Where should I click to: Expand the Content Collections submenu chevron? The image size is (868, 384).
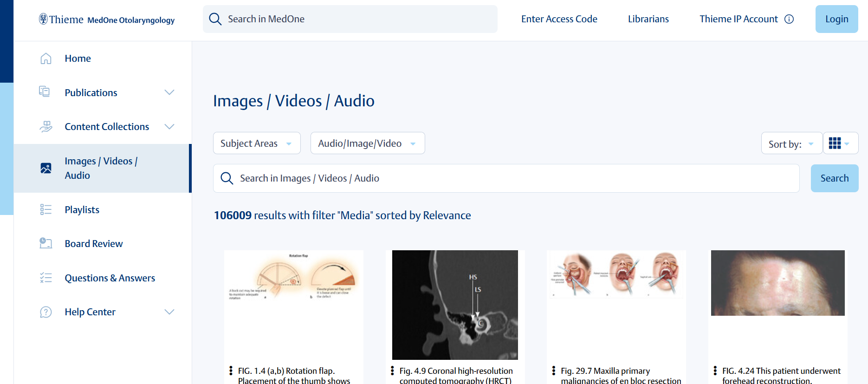pyautogui.click(x=169, y=126)
